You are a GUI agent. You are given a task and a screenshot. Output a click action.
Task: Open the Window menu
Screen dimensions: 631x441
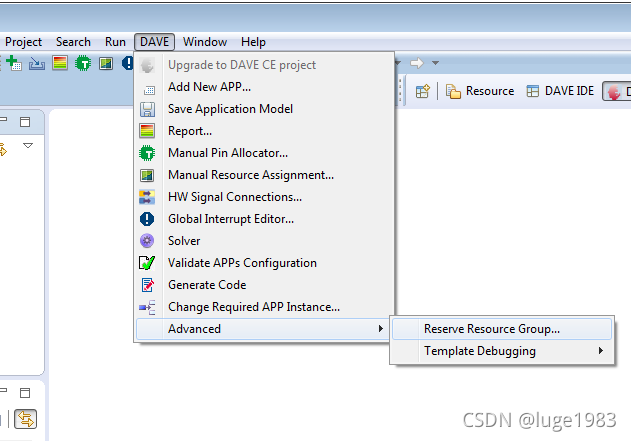click(x=205, y=42)
